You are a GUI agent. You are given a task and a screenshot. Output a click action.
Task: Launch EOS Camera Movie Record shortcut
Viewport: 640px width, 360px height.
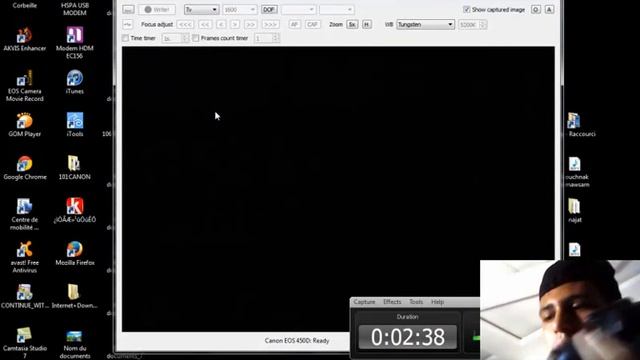pyautogui.click(x=24, y=86)
